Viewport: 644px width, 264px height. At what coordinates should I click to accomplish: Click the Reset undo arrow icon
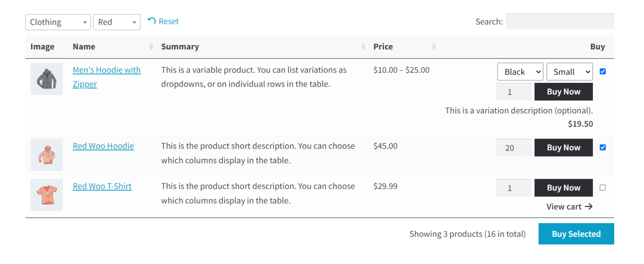[x=152, y=21]
